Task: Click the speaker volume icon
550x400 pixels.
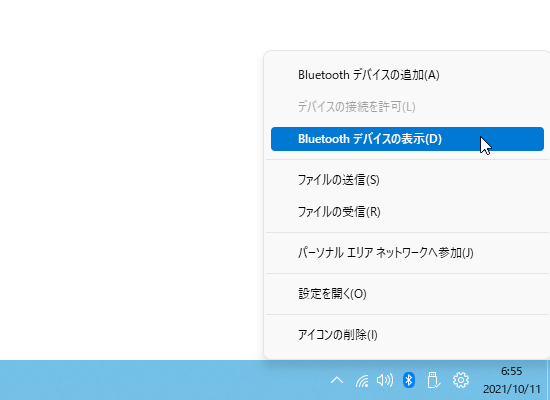Action: click(x=385, y=380)
